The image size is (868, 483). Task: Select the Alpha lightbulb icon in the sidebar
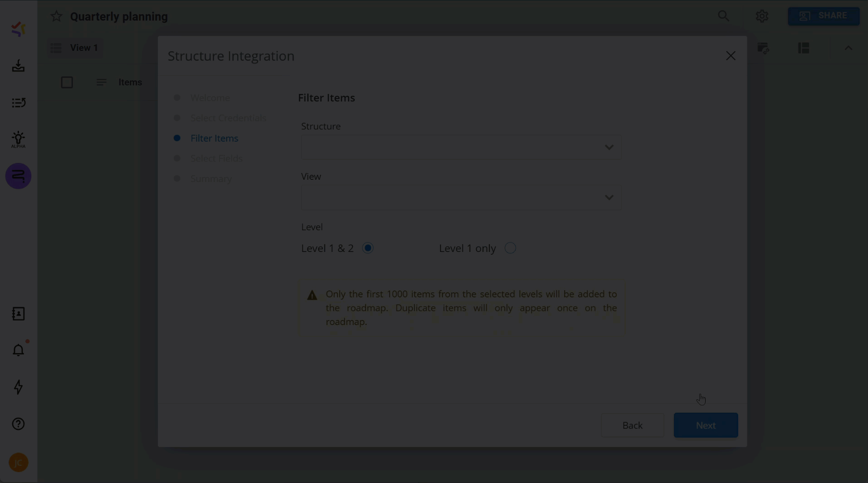(x=18, y=138)
